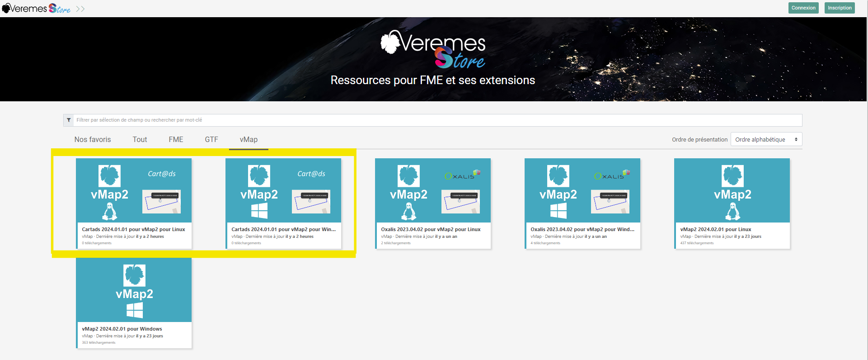This screenshot has width=868, height=360.
Task: Open the Oxalis 2023.04.02 pour vMap2 pour Wind... title
Action: coord(582,229)
